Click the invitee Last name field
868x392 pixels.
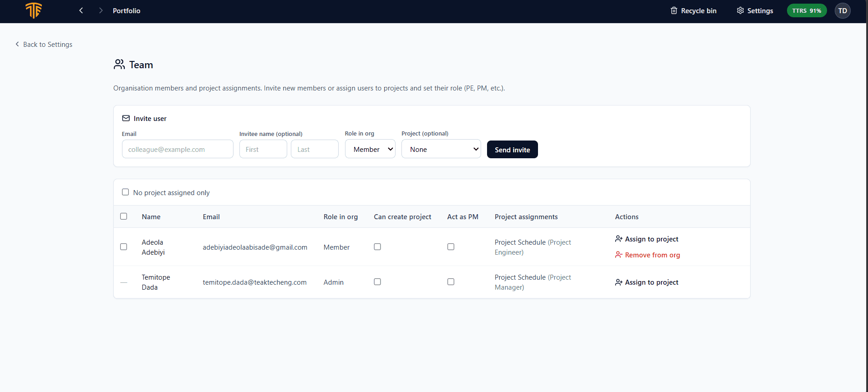(x=315, y=149)
